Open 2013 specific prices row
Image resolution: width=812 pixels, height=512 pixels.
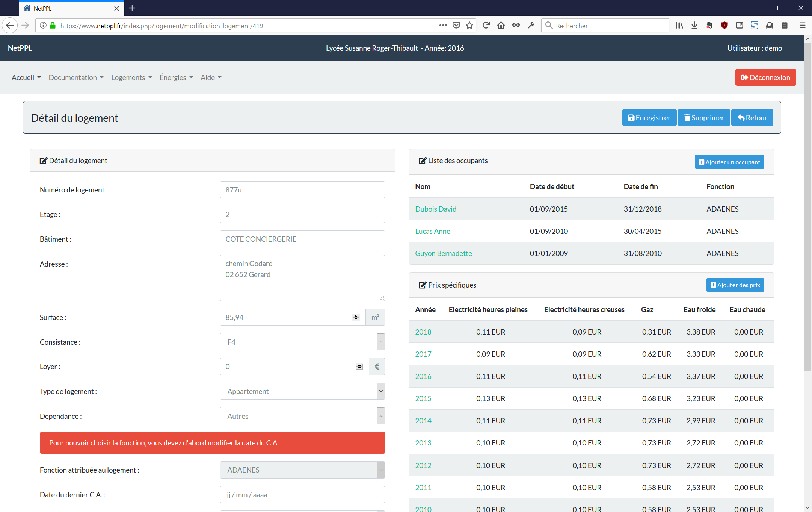pos(423,443)
